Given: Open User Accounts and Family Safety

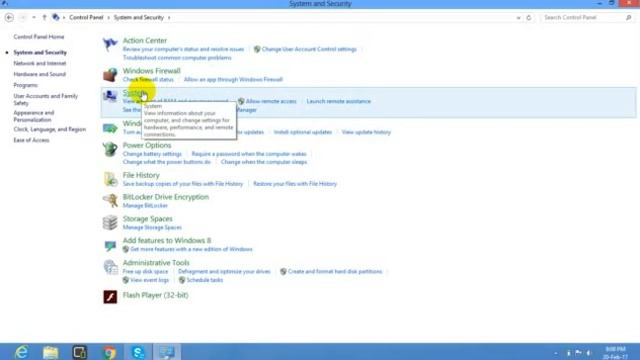Looking at the screenshot, I should [x=45, y=100].
